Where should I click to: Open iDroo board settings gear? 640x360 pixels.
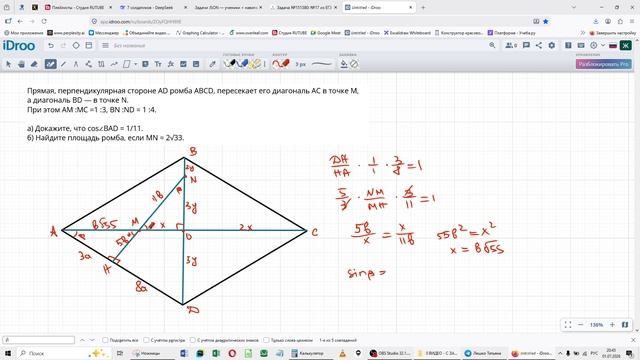(551, 46)
